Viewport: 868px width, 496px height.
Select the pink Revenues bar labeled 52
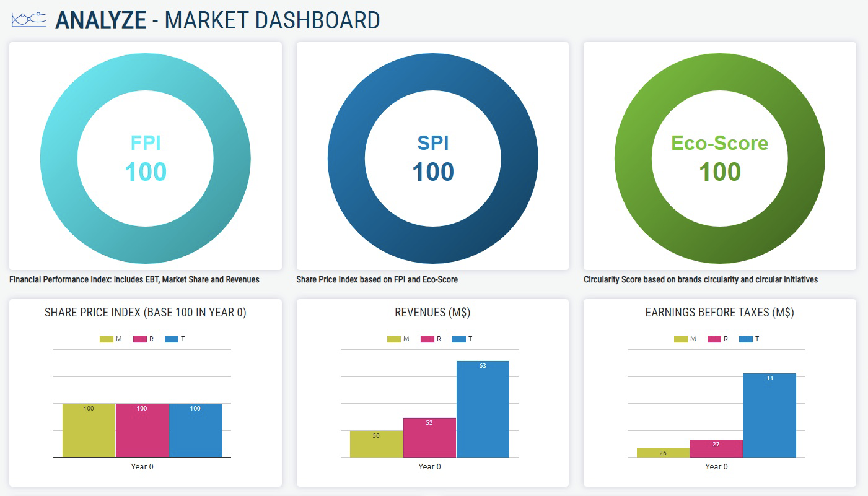(429, 438)
